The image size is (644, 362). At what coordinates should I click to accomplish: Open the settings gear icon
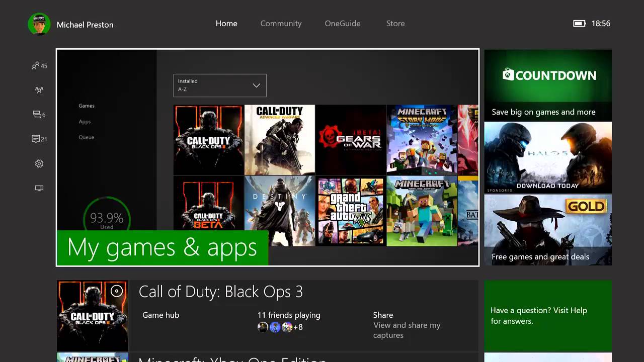[x=39, y=163]
